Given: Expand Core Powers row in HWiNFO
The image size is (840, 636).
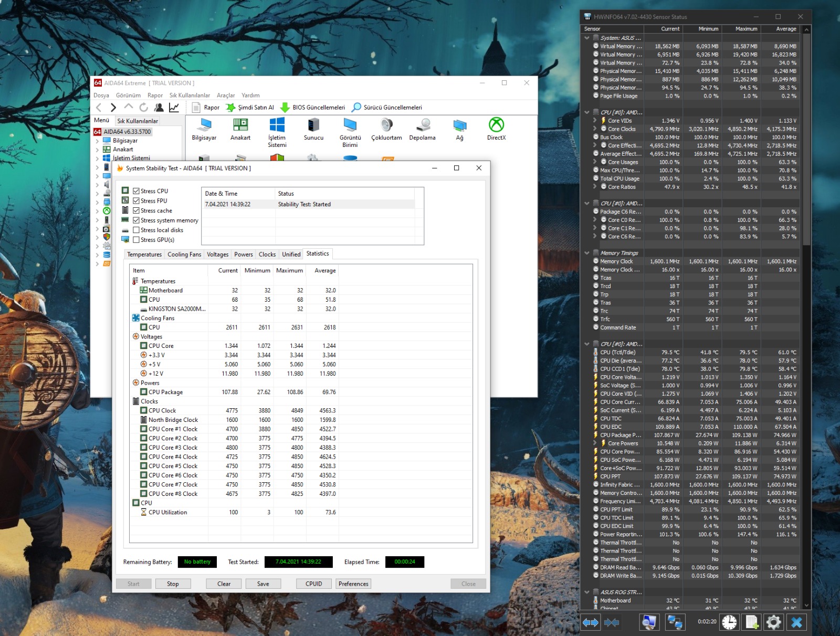Looking at the screenshot, I should [595, 443].
